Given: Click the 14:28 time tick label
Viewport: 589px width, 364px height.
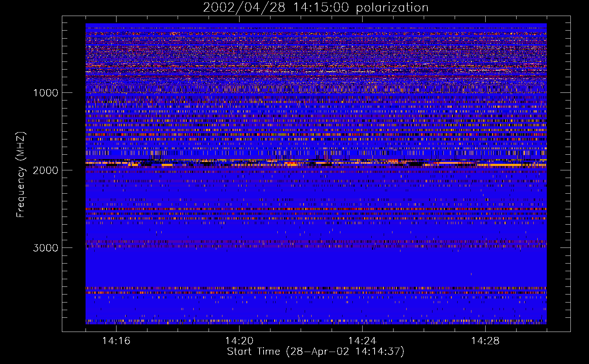Looking at the screenshot, I should pos(485,341).
